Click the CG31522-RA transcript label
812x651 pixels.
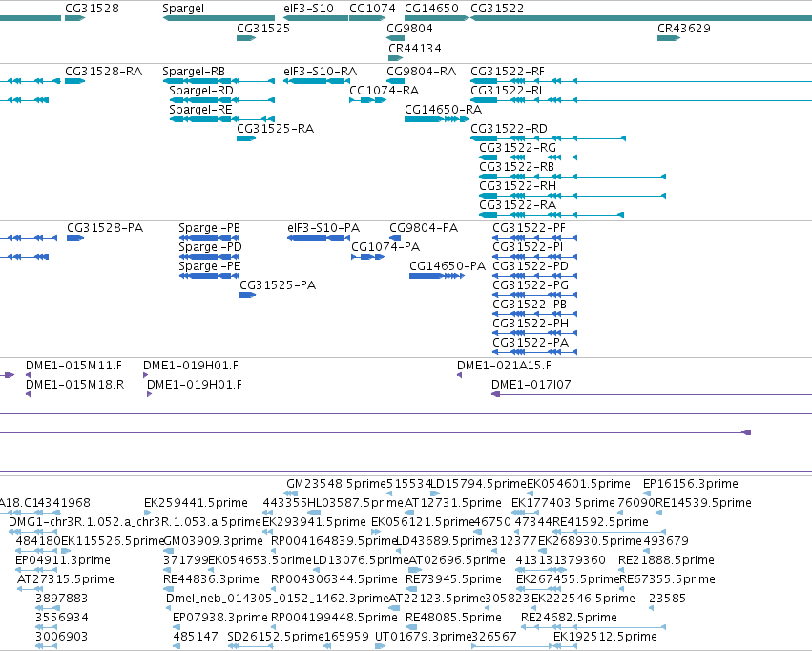pyautogui.click(x=517, y=205)
